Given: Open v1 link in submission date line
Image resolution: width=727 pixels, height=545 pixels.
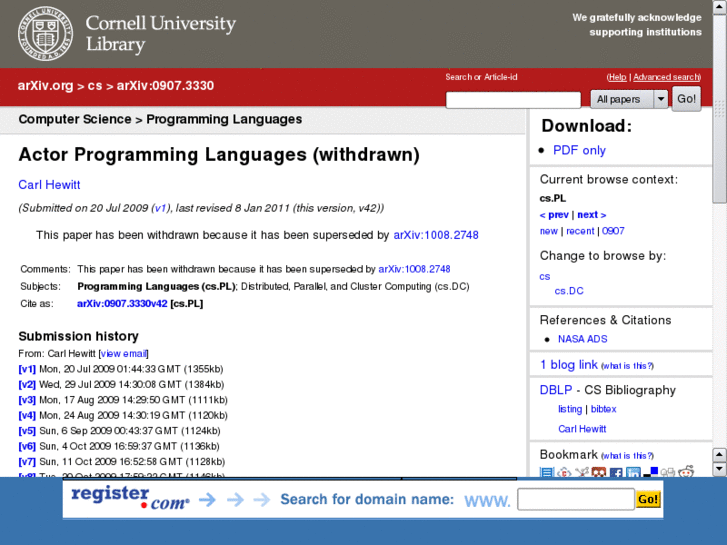Looking at the screenshot, I should [160, 208].
